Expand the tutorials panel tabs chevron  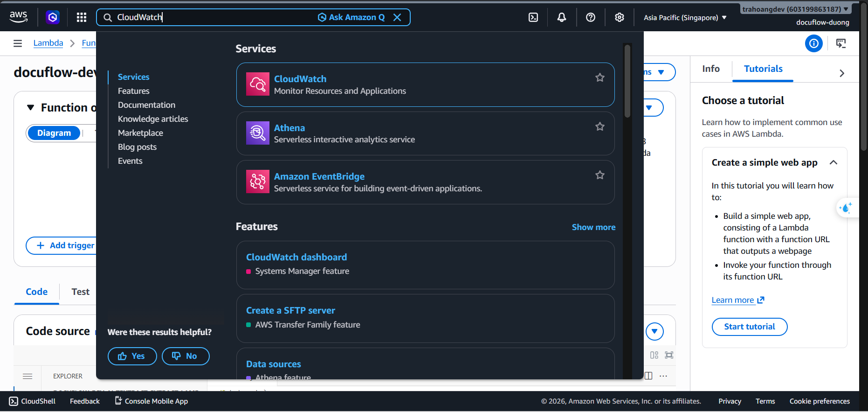tap(842, 73)
